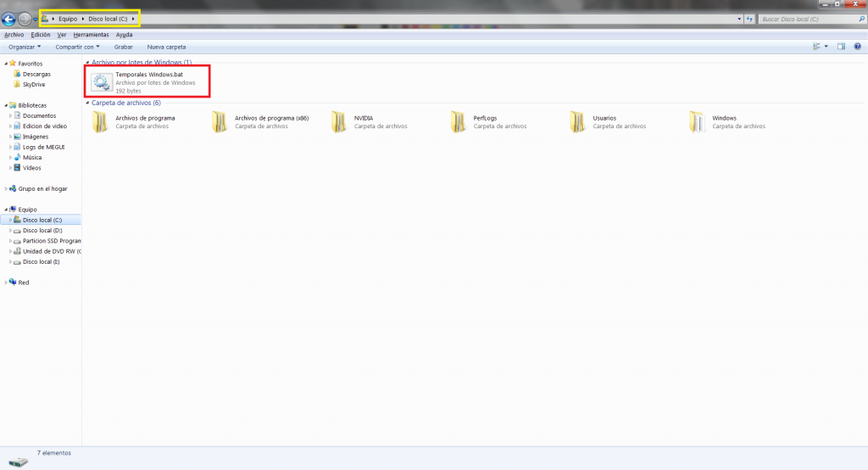
Task: Click the '7 elementos' status text
Action: [54, 453]
